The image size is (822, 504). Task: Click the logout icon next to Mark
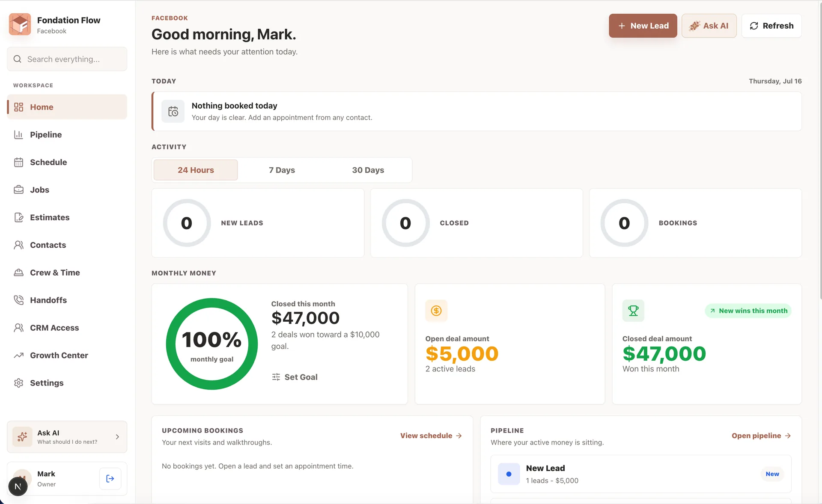pyautogui.click(x=110, y=478)
